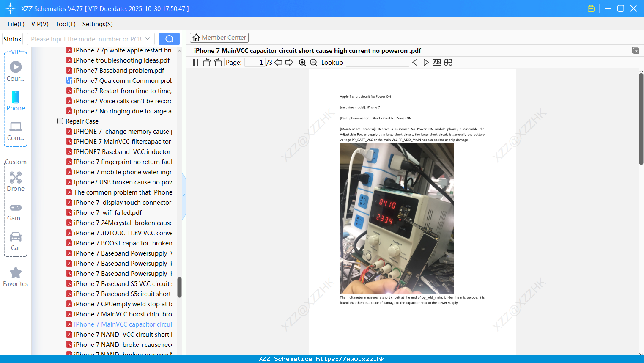Click the file tree scrollbar thumb
Image resolution: width=644 pixels, height=363 pixels.
tap(179, 287)
